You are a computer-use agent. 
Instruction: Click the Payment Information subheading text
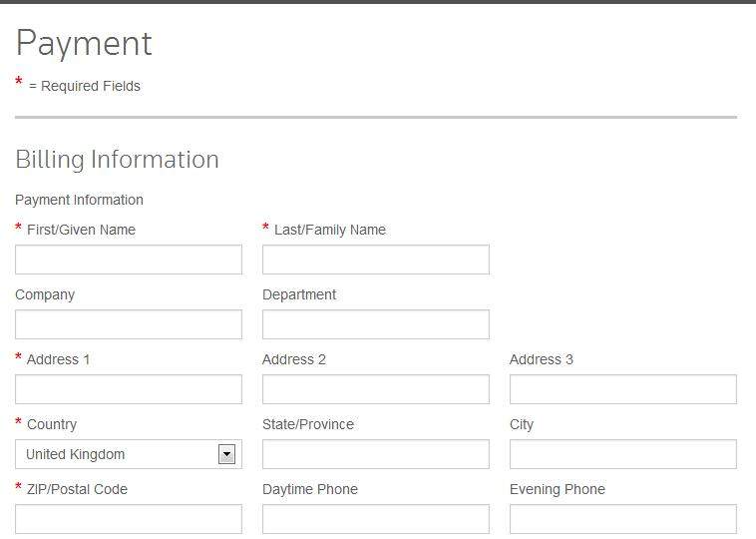pyautogui.click(x=79, y=200)
